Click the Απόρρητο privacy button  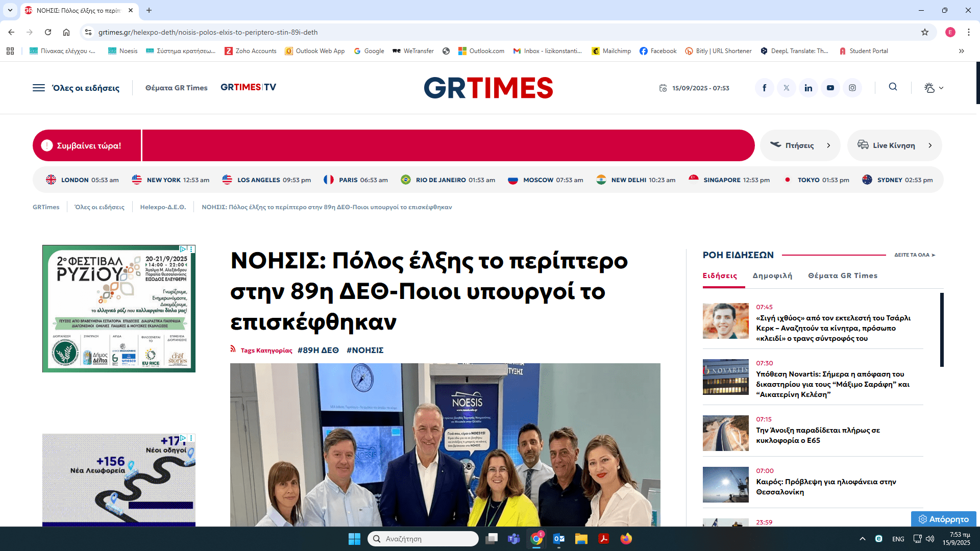(943, 519)
